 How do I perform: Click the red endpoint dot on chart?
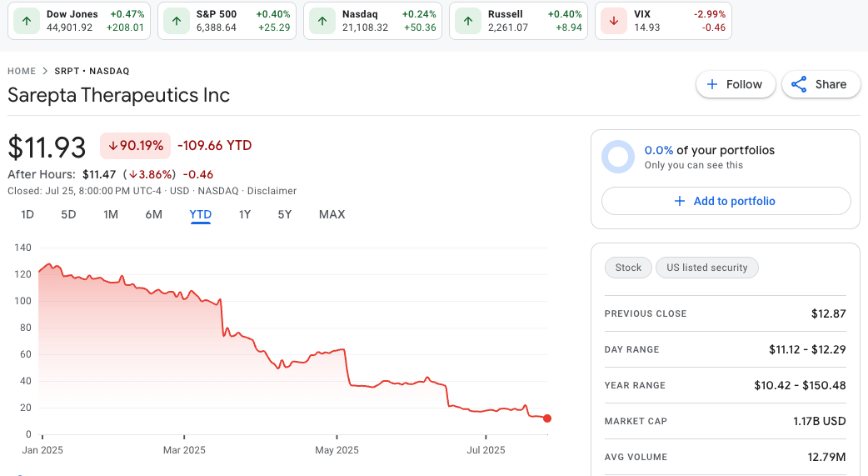coord(547,418)
